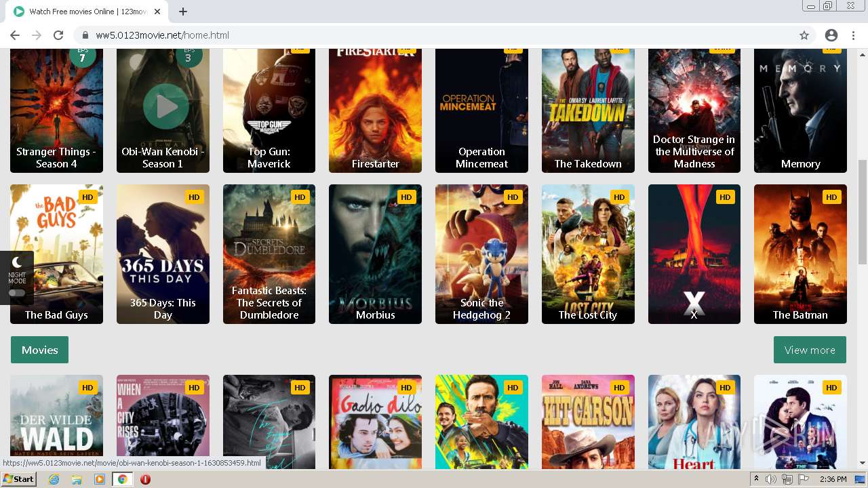Open The Batman movie card
This screenshot has height=488, width=868.
tap(800, 254)
